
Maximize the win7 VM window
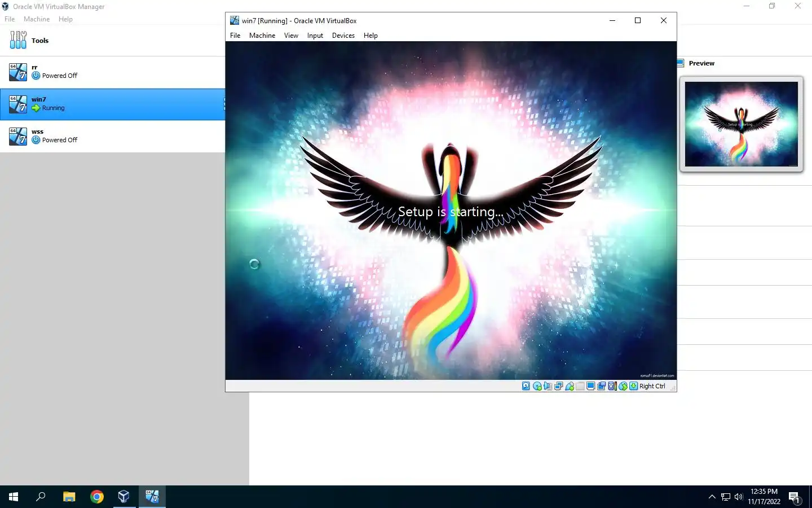point(638,20)
